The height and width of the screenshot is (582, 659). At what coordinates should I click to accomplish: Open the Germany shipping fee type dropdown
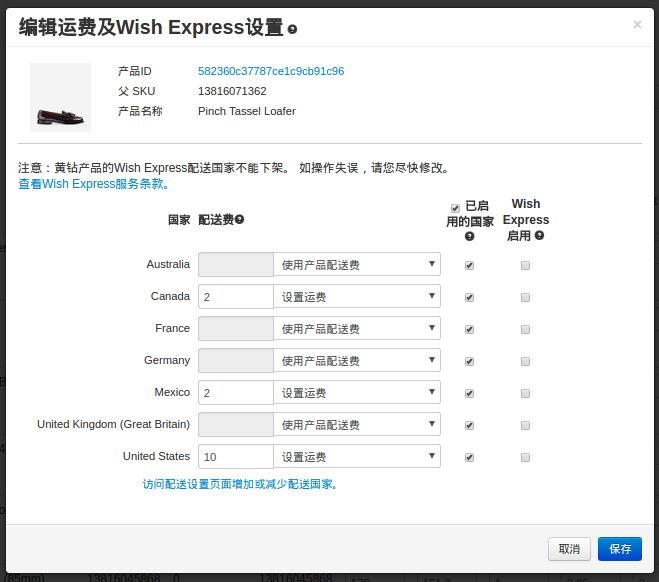[x=357, y=360]
